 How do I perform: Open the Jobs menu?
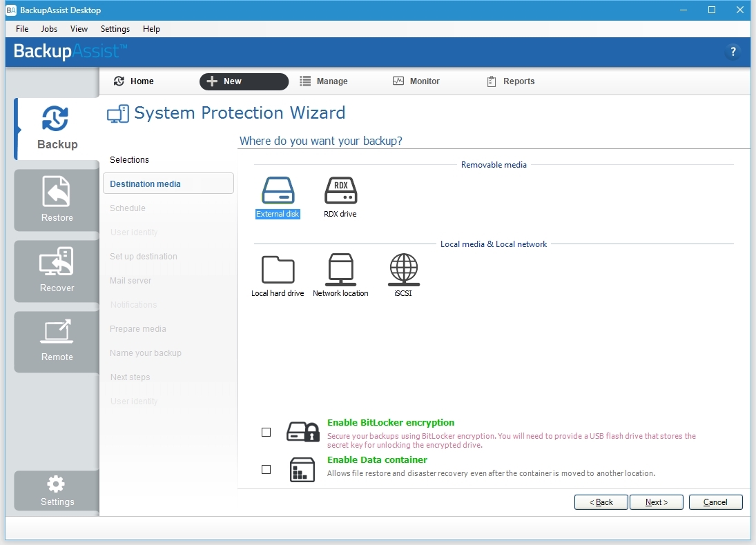[49, 29]
